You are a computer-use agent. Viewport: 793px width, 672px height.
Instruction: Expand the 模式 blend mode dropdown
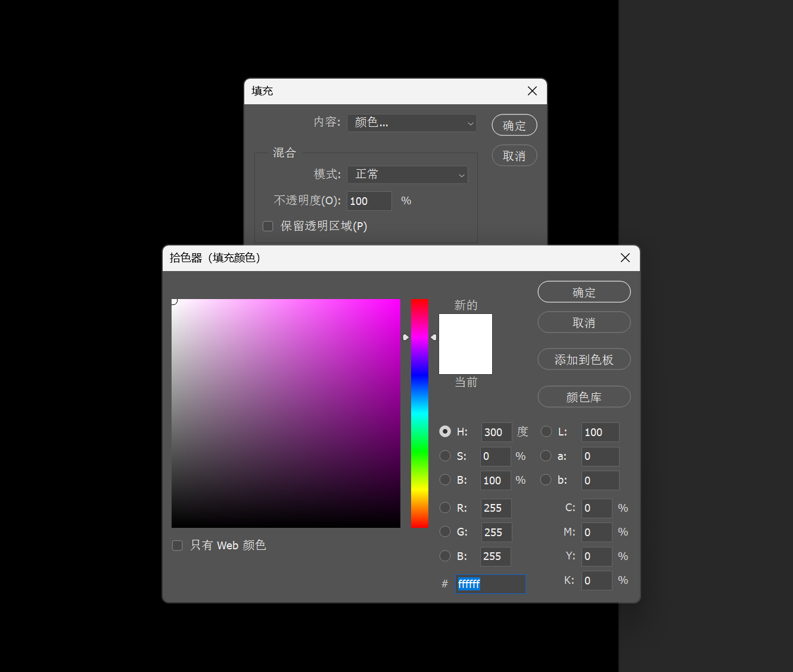pyautogui.click(x=408, y=175)
